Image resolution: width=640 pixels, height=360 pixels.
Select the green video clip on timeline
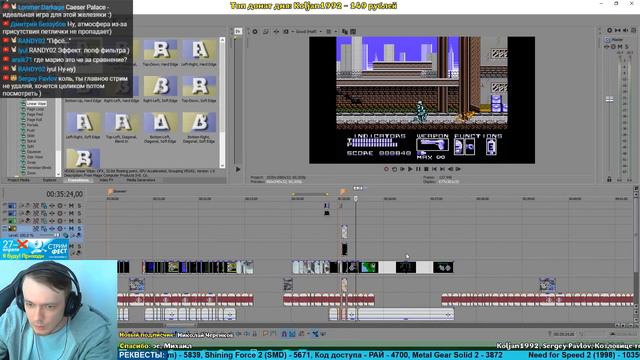(369, 267)
